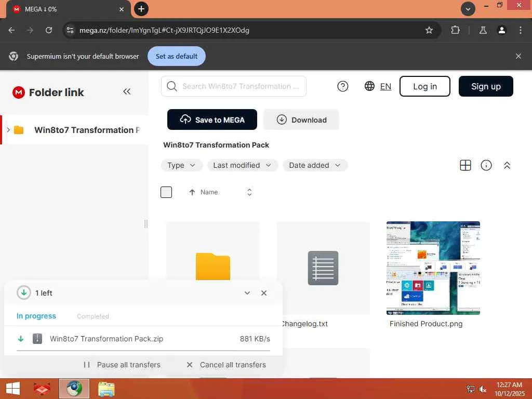Screen dimensions: 532x399
Task: Tick the select-all checkbox
Action: (x=166, y=192)
